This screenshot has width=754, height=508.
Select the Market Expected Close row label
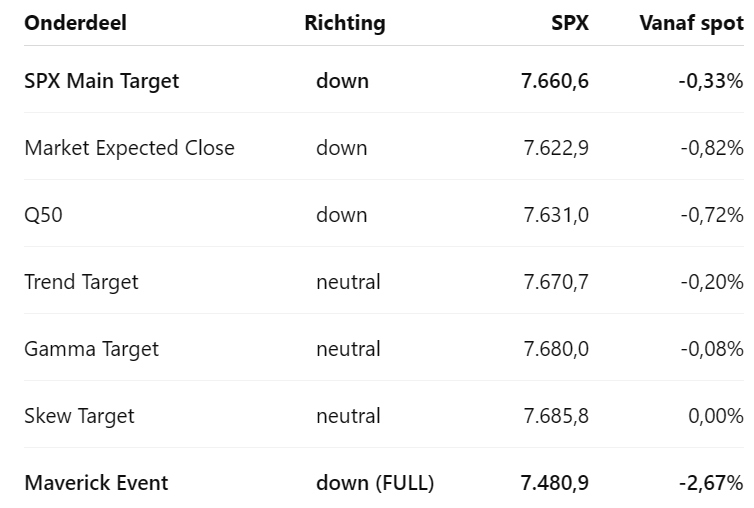pyautogui.click(x=129, y=148)
